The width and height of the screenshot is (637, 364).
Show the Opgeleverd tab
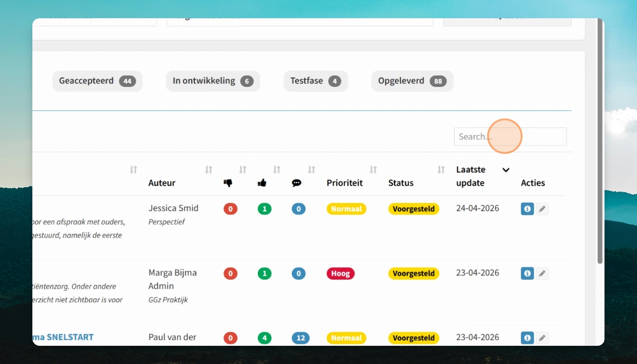click(x=412, y=81)
